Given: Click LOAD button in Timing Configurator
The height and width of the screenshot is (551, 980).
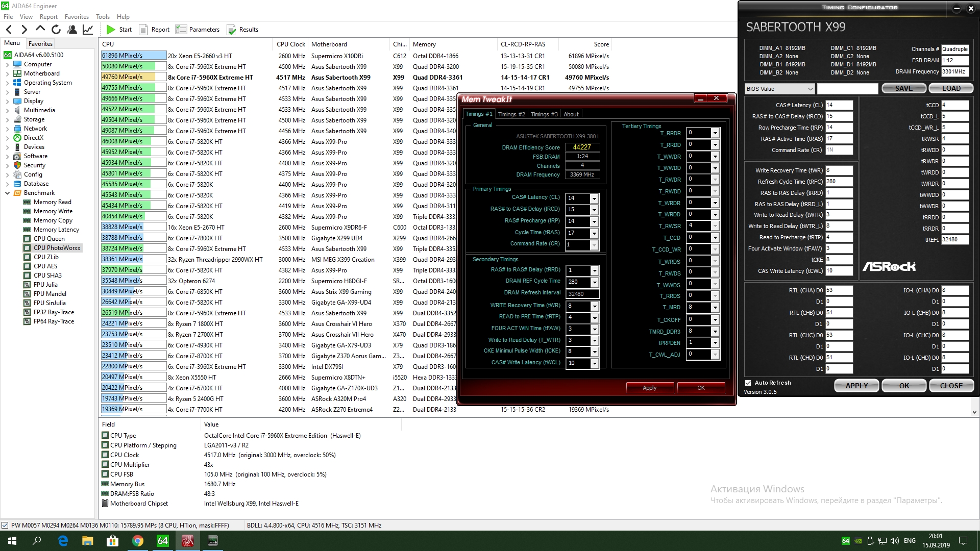Looking at the screenshot, I should [x=951, y=88].
